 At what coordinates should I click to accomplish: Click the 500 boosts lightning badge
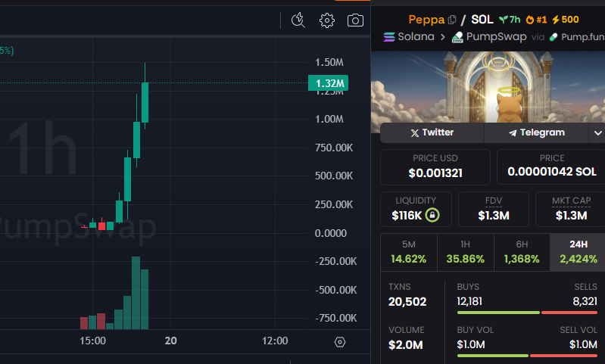[x=566, y=20]
